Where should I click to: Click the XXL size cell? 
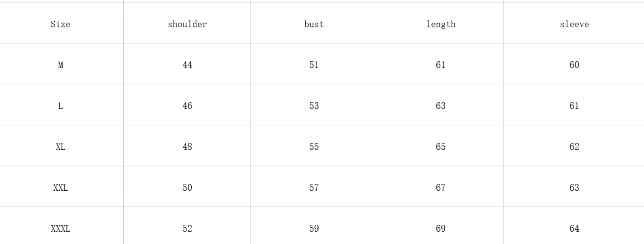tap(61, 188)
